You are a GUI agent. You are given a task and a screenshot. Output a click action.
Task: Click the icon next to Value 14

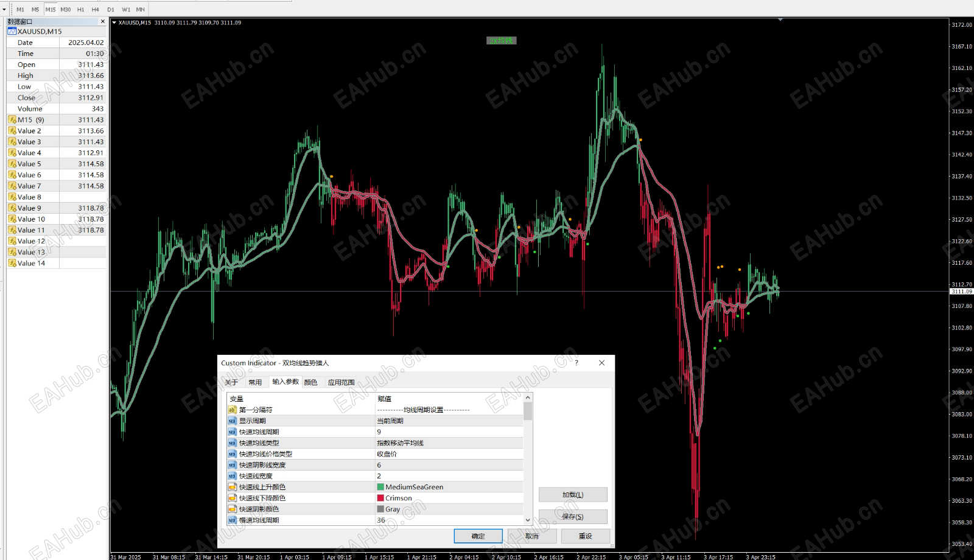pos(12,263)
